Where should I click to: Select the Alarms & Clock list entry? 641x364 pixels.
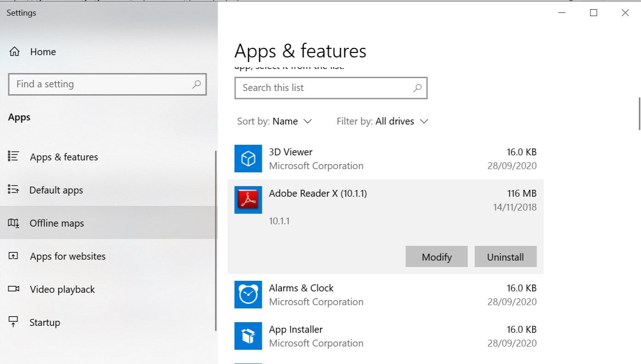386,295
